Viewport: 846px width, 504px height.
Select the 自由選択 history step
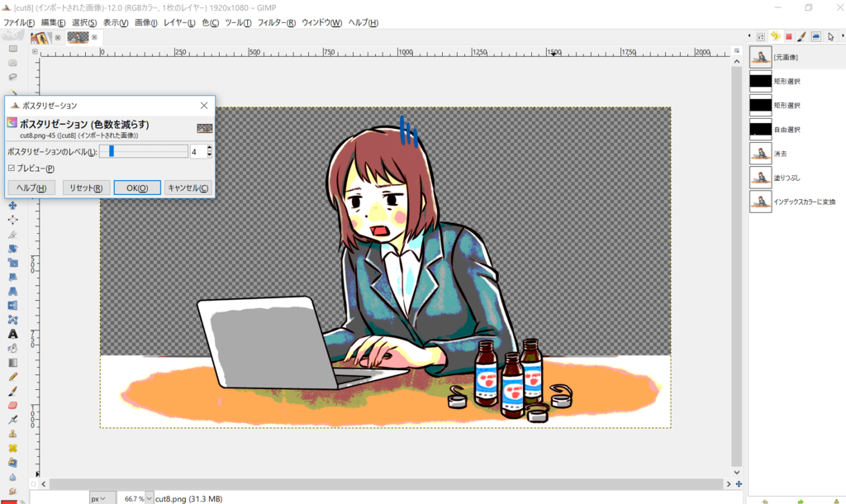coord(796,130)
